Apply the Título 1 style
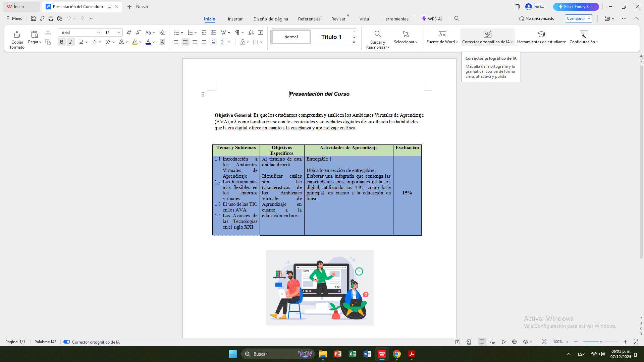 [x=331, y=37]
